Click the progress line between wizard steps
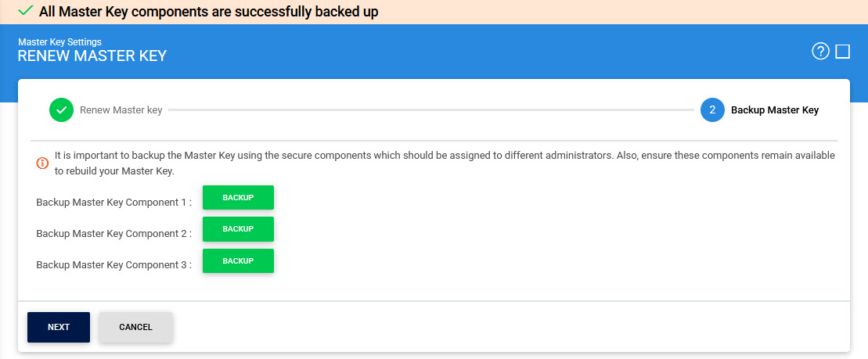Image resolution: width=868 pixels, height=359 pixels. coord(430,110)
